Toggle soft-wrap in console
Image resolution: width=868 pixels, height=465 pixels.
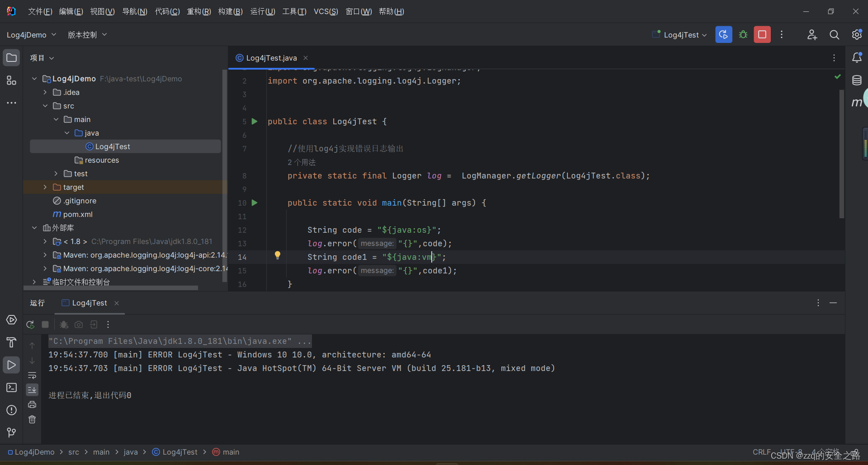coord(32,375)
